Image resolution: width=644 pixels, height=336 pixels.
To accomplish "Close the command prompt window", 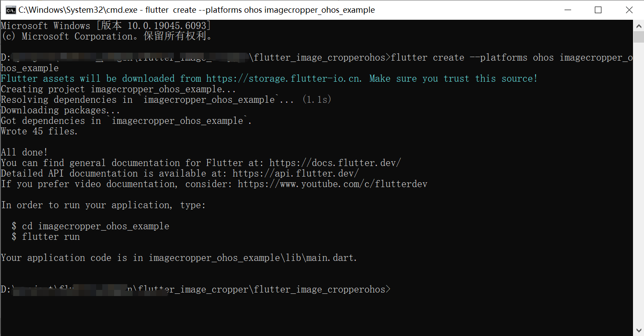I will (x=629, y=10).
